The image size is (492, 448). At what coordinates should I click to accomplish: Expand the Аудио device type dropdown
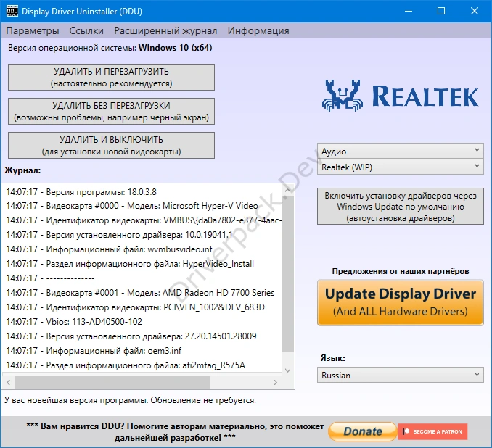(401, 151)
